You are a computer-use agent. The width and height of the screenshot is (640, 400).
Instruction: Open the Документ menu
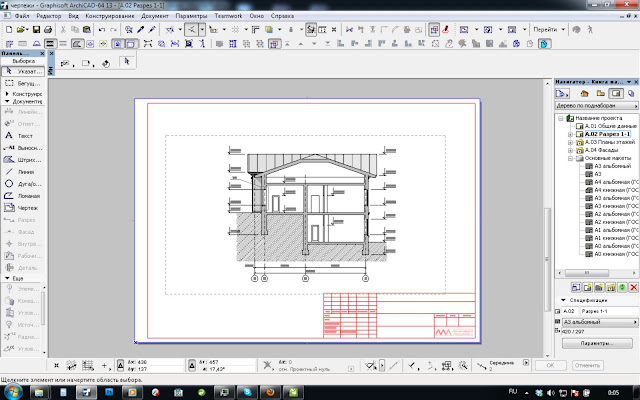tap(155, 16)
